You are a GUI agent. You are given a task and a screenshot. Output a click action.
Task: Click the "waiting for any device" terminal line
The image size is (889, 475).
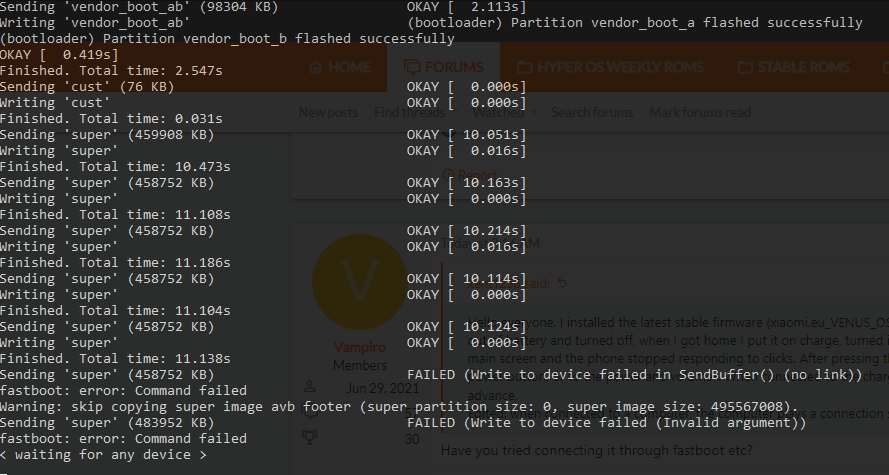click(103, 455)
